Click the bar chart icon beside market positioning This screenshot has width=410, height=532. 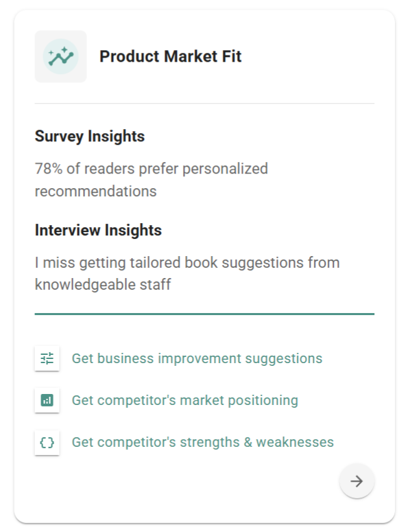[x=47, y=400]
